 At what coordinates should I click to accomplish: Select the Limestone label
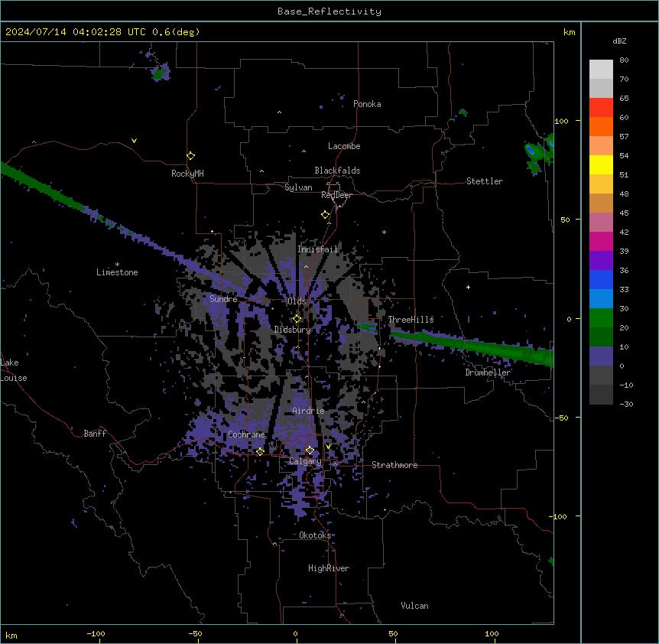click(117, 272)
